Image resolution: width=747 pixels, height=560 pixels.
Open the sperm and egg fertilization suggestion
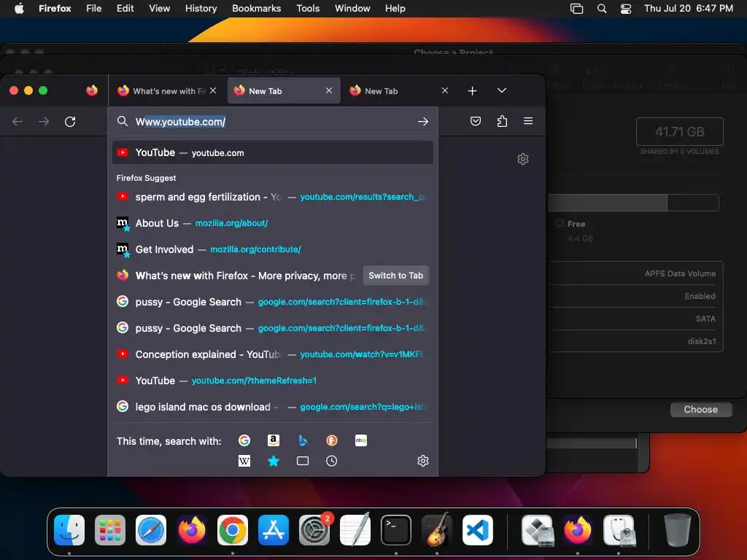(273, 197)
